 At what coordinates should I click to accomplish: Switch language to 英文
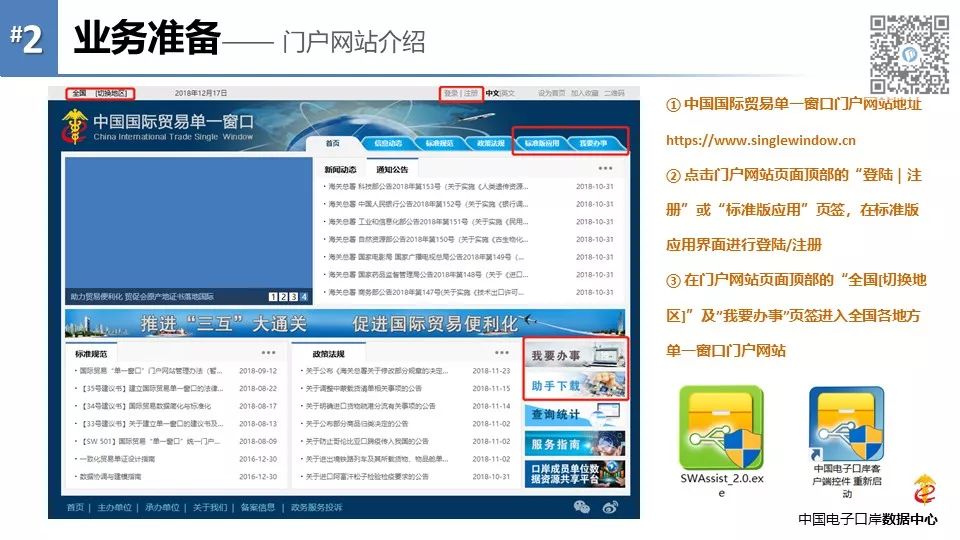[508, 94]
